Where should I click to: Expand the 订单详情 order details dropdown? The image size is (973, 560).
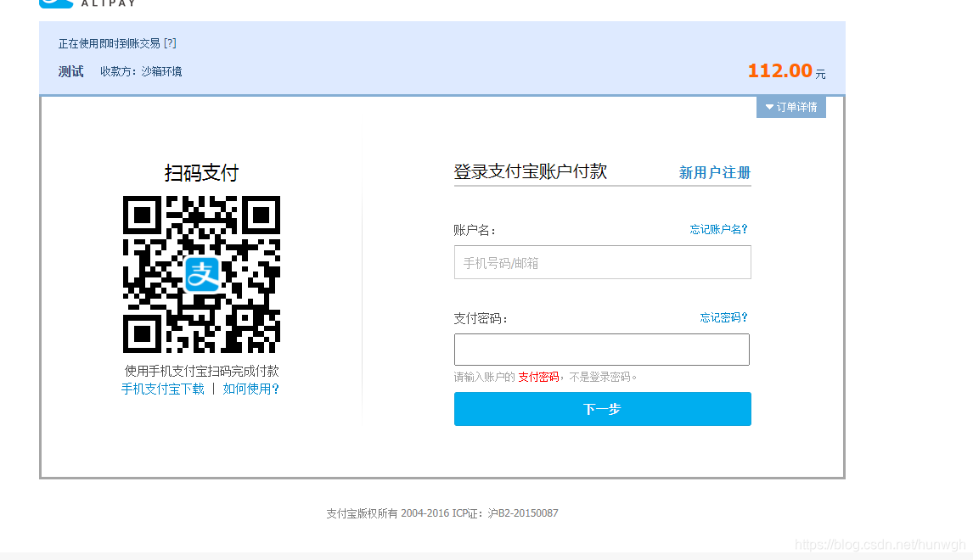click(x=791, y=107)
